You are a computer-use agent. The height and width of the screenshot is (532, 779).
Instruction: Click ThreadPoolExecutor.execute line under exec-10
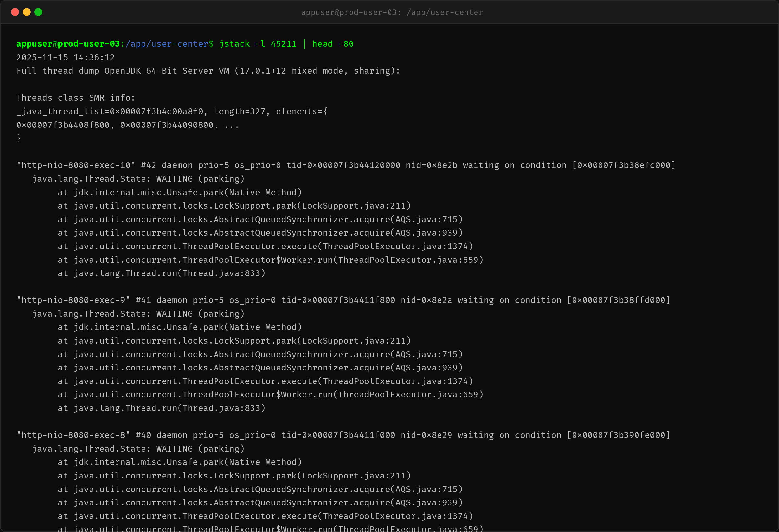[266, 246]
